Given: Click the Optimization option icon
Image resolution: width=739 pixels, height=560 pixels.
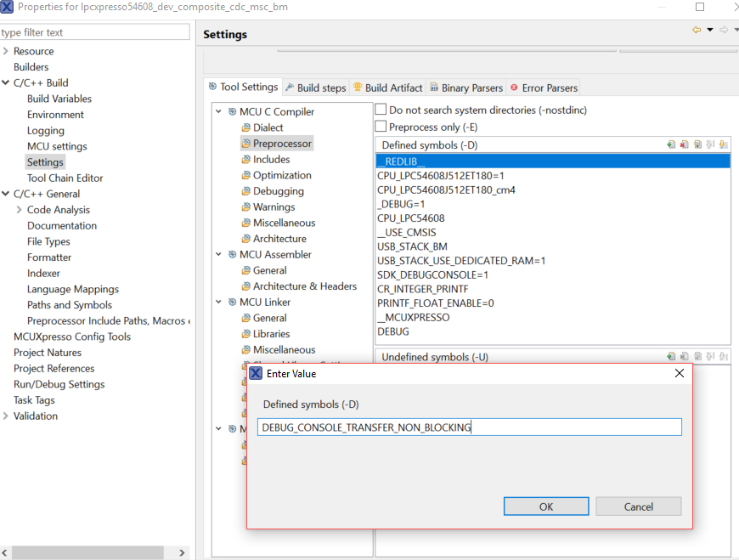Looking at the screenshot, I should [x=246, y=175].
